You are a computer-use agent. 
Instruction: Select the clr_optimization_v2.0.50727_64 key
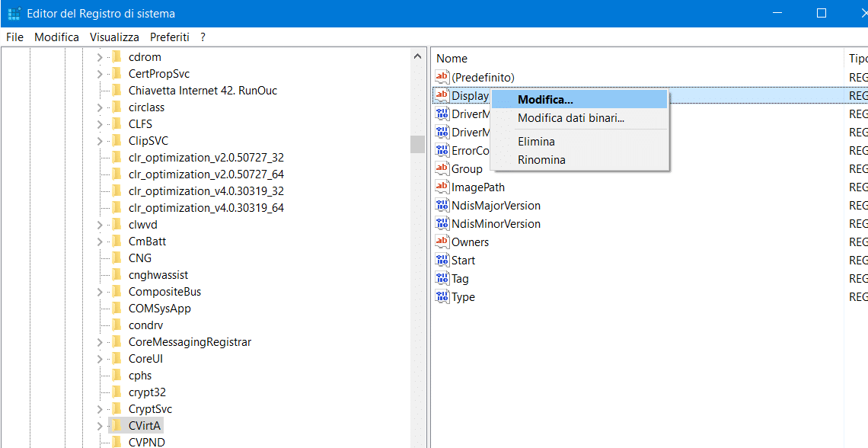206,174
